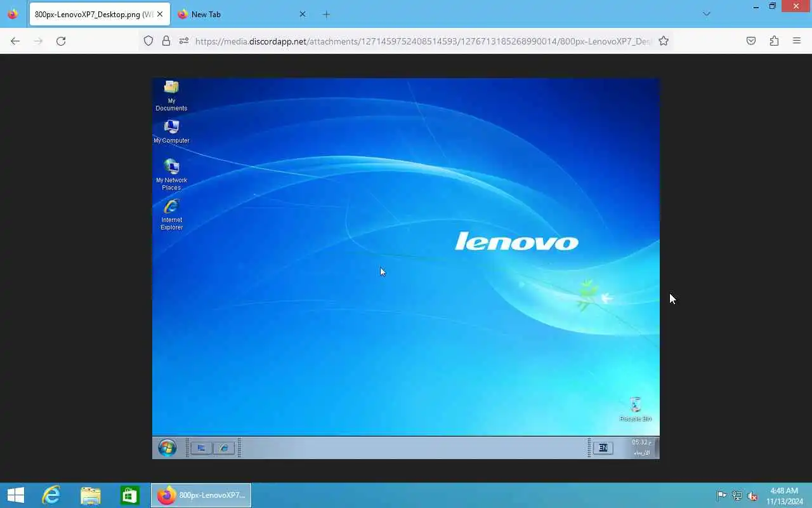Click Recycle Bin icon in the image
The height and width of the screenshot is (508, 812).
[635, 410]
